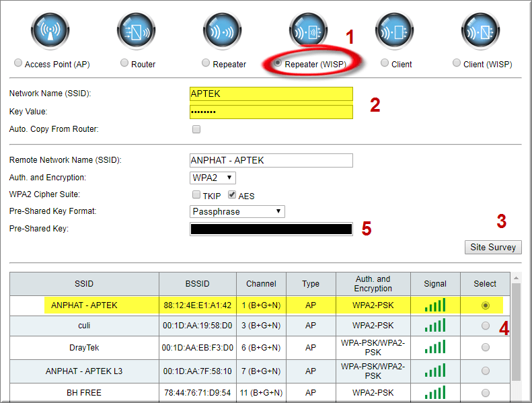Open the Auth. and Encryption WPA2 dropdown
Viewport: 532px width, 403px height.
coord(213,178)
